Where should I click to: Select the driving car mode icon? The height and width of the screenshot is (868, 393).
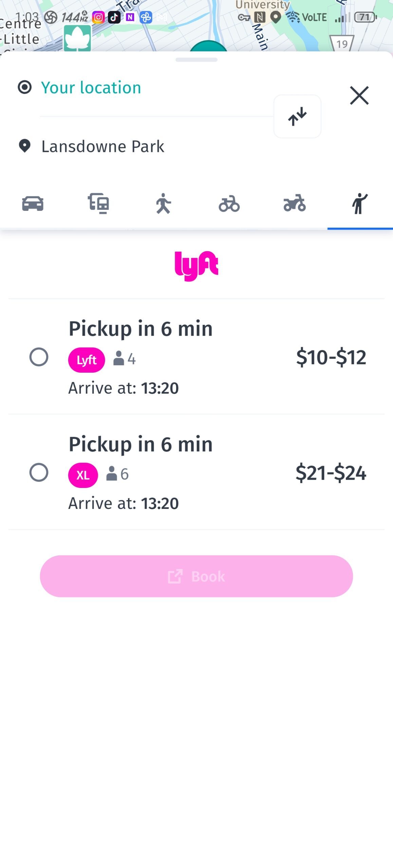coord(33,204)
